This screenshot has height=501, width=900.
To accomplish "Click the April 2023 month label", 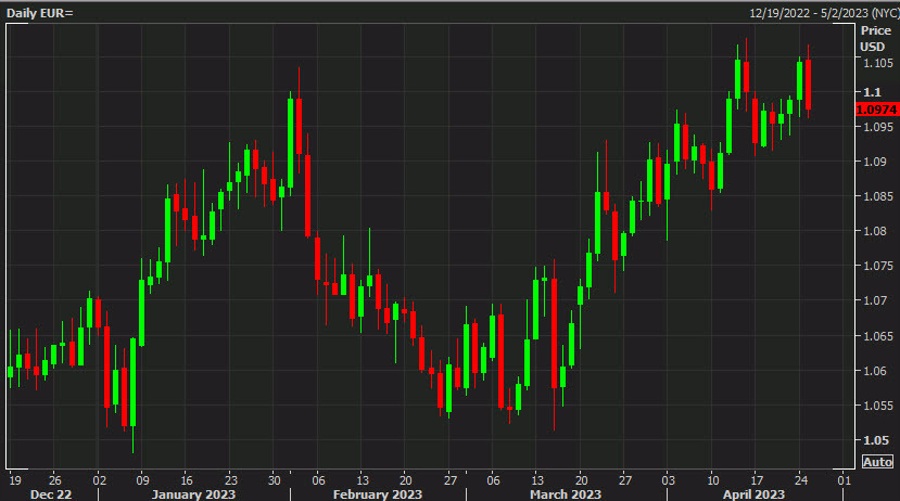I will pos(754,494).
